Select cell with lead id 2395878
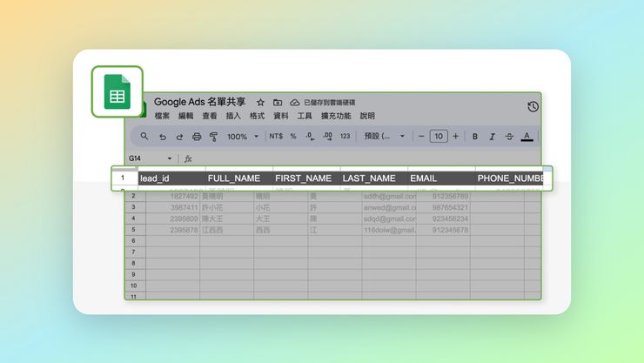 coord(172,230)
